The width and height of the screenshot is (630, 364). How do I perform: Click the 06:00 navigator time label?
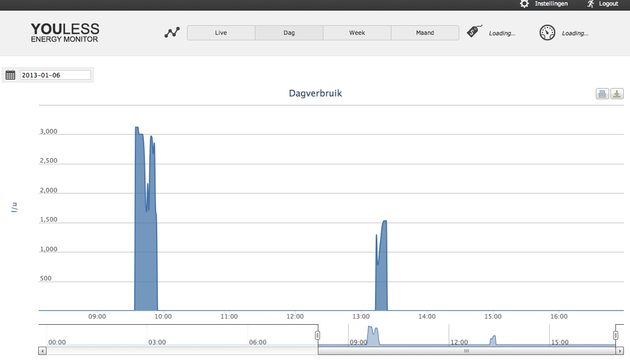coord(258,342)
